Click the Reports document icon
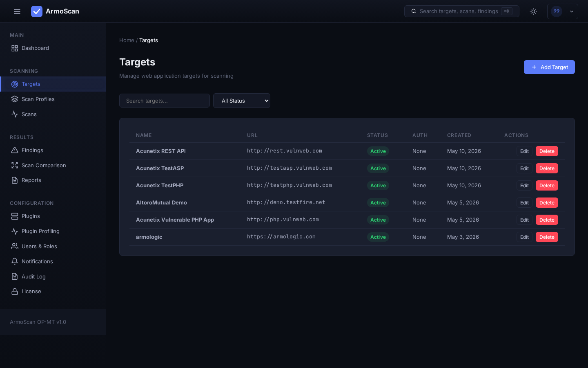This screenshot has width=588, height=368. (15, 180)
